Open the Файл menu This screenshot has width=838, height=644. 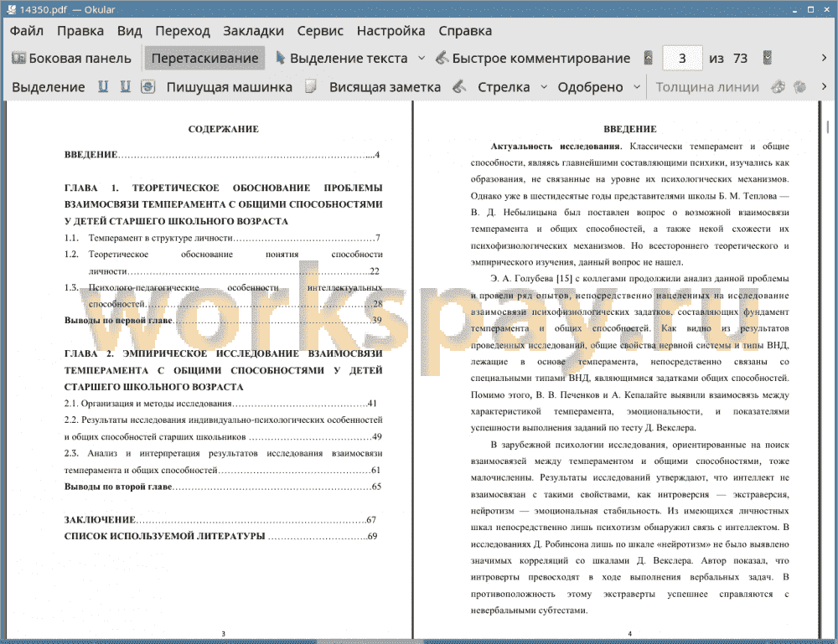point(27,31)
